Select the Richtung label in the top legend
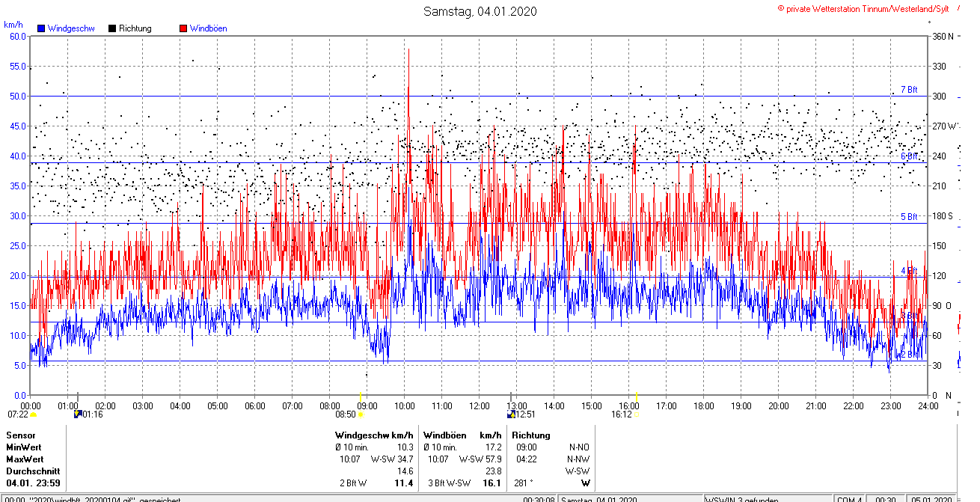 [135, 28]
